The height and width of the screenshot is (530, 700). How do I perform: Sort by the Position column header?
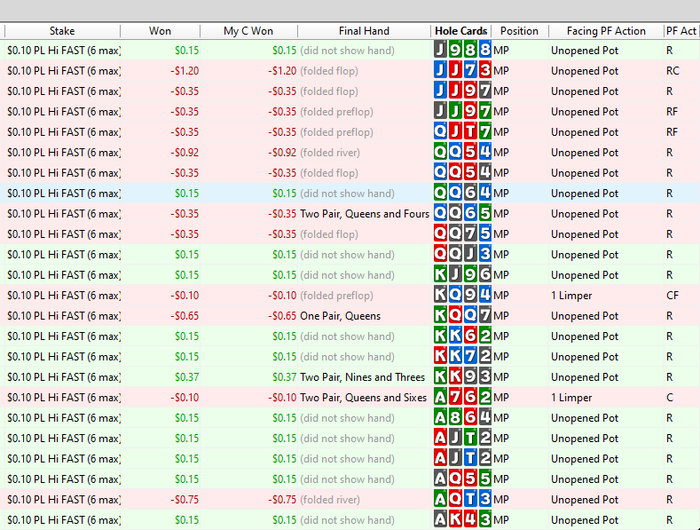pos(519,31)
